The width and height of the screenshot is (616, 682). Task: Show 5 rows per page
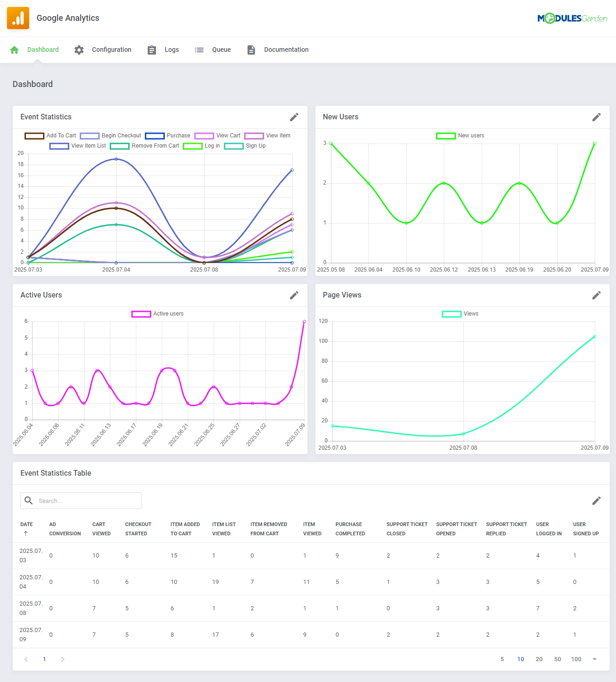click(502, 659)
